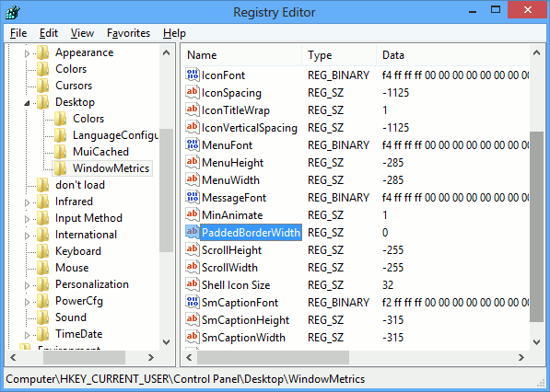Click the Appearance folder icon
550x392 pixels.
tap(43, 52)
